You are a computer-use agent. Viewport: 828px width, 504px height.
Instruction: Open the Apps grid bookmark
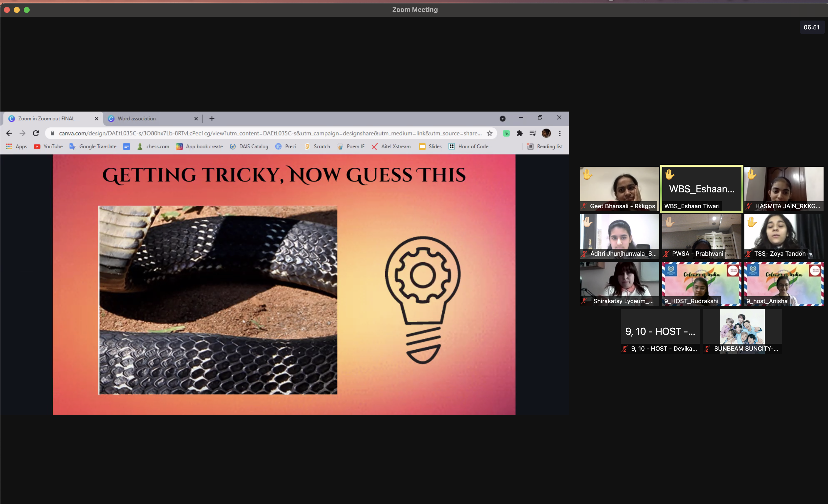point(17,146)
